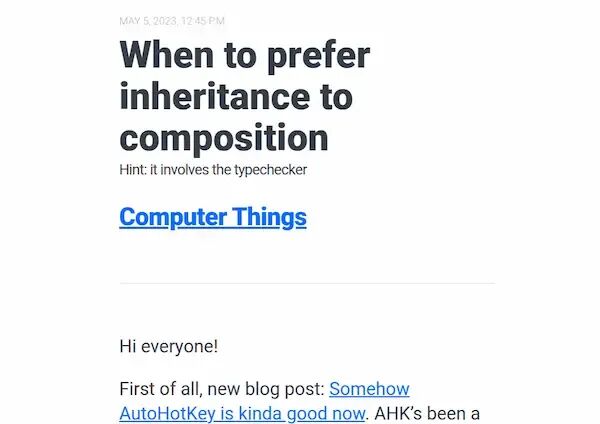Screen dimensions: 600x424
Task: Click the horizontal divider below the header
Action: (307, 284)
